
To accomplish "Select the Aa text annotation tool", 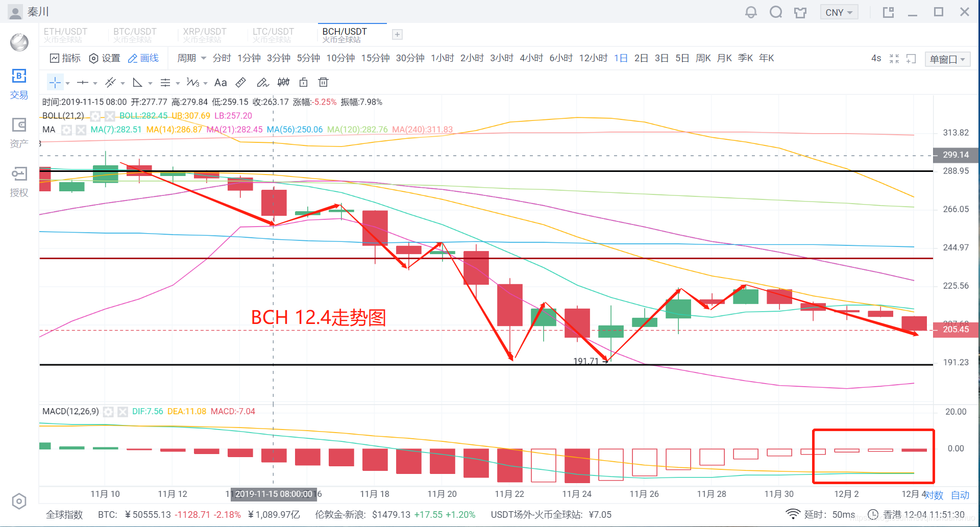I will [x=220, y=83].
